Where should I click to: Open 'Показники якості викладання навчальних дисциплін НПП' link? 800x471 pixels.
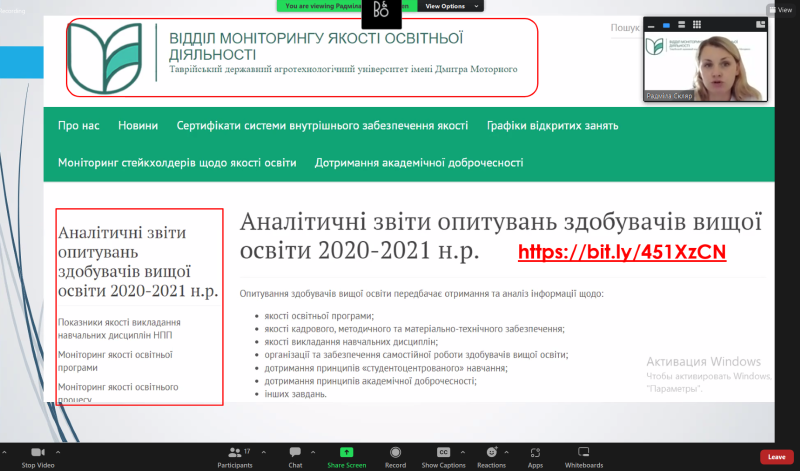[119, 329]
